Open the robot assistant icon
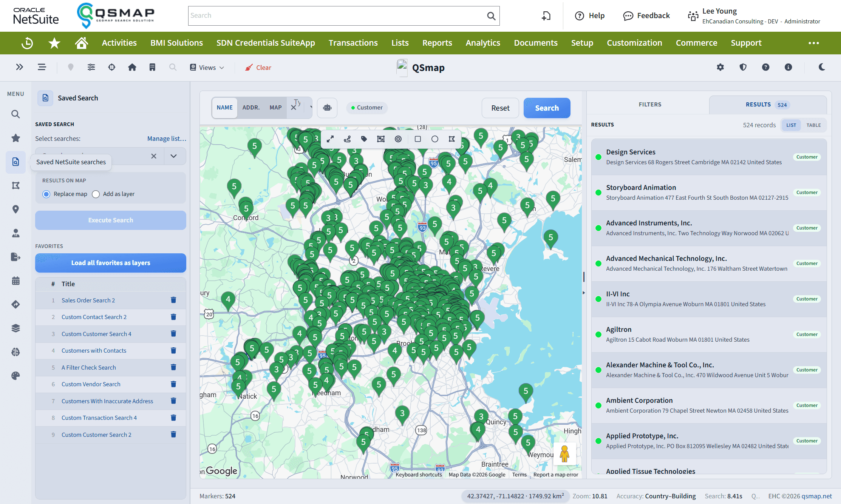Viewport: 841px width, 504px height. pyautogui.click(x=327, y=108)
